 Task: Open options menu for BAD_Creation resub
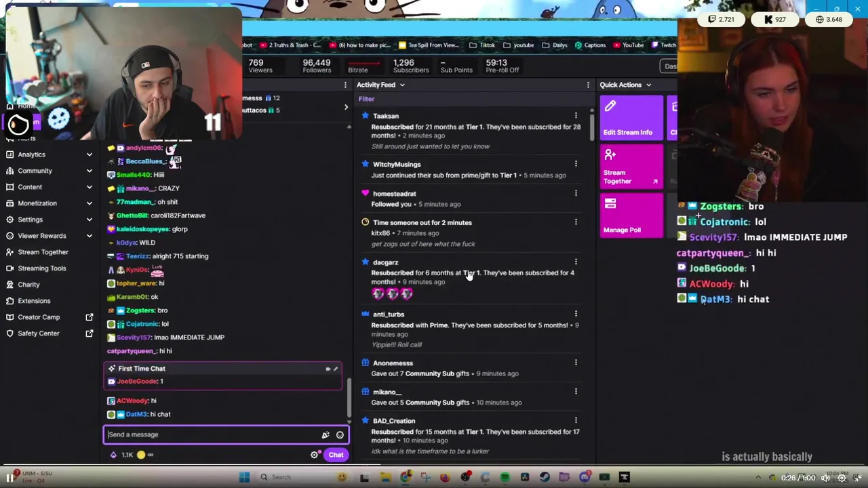click(x=576, y=420)
